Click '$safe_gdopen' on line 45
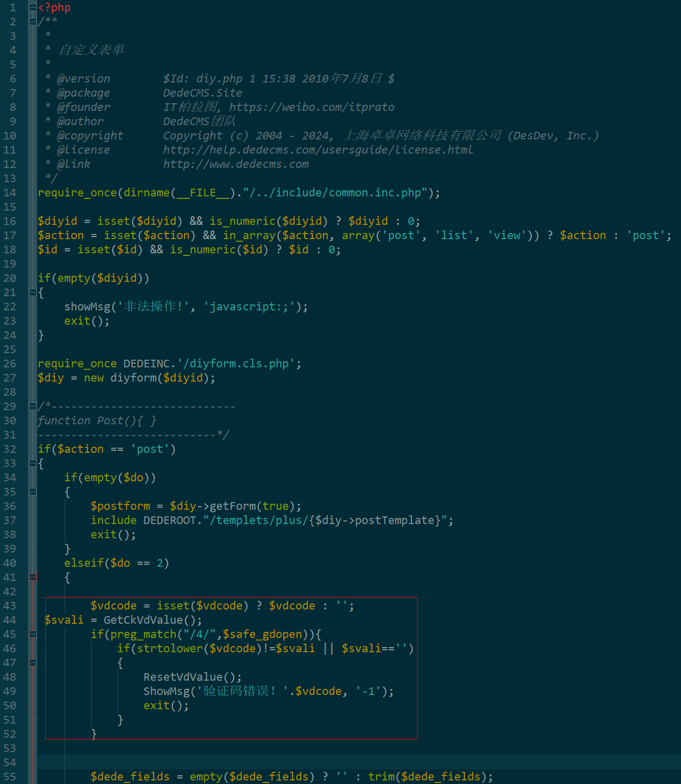 pyautogui.click(x=262, y=634)
